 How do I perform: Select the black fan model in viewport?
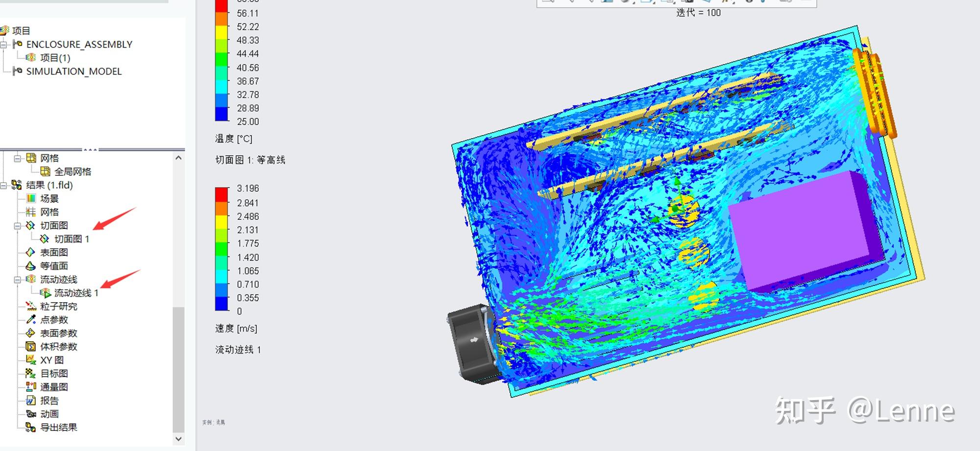click(473, 343)
